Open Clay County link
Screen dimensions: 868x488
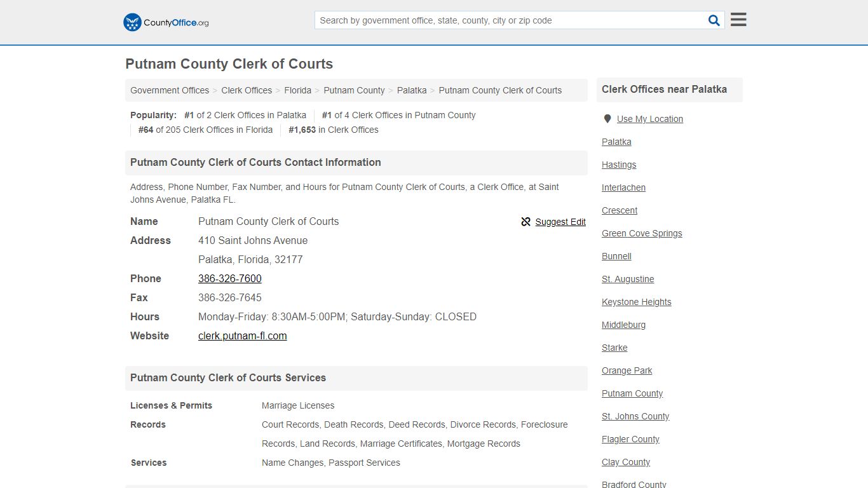626,462
